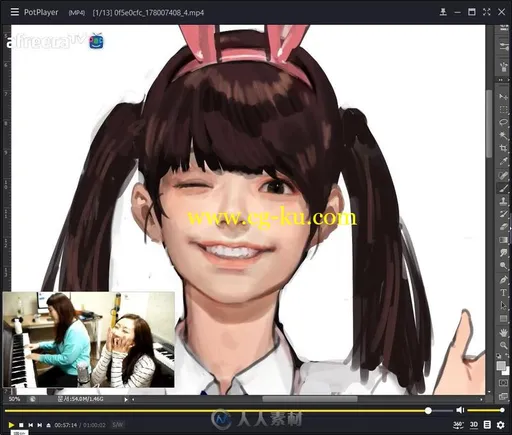Open the playlist panel
Screen dimensions: 512x435
[487, 425]
